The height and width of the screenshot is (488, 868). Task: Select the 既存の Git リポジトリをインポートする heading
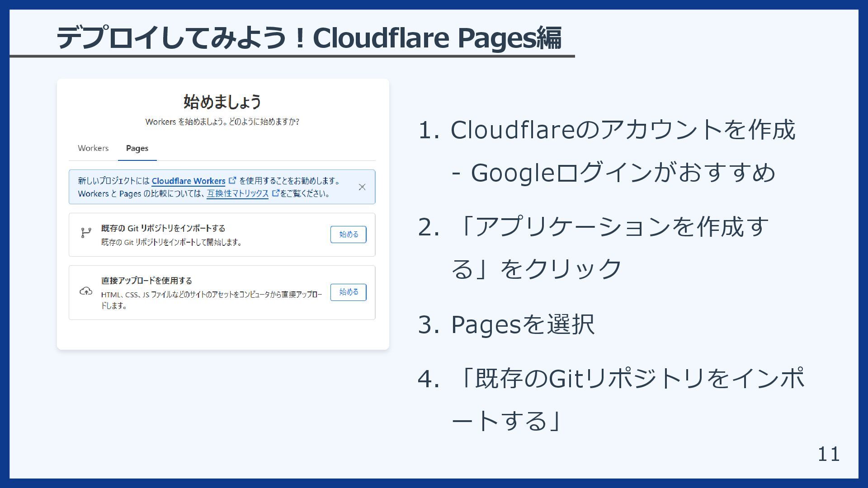pyautogui.click(x=163, y=228)
